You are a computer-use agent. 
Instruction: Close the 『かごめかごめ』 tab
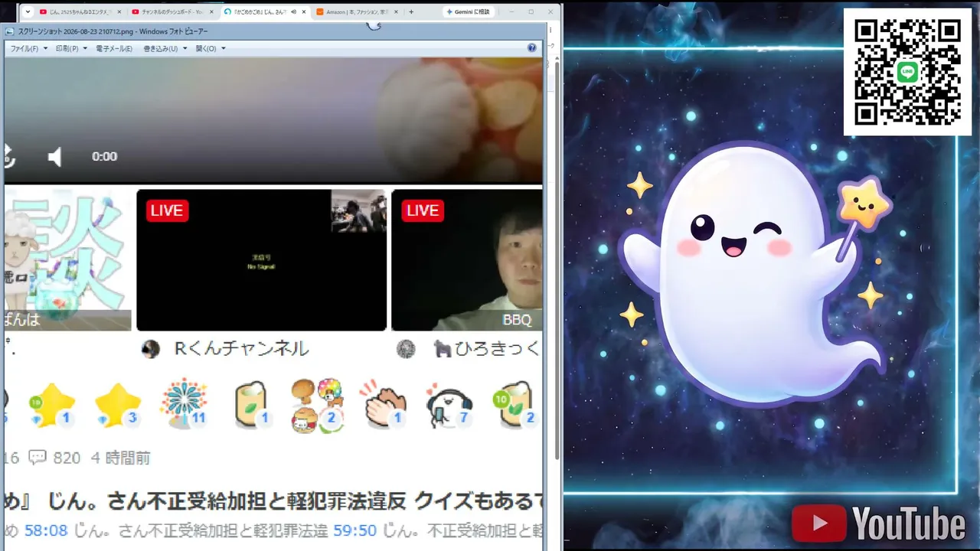point(304,12)
